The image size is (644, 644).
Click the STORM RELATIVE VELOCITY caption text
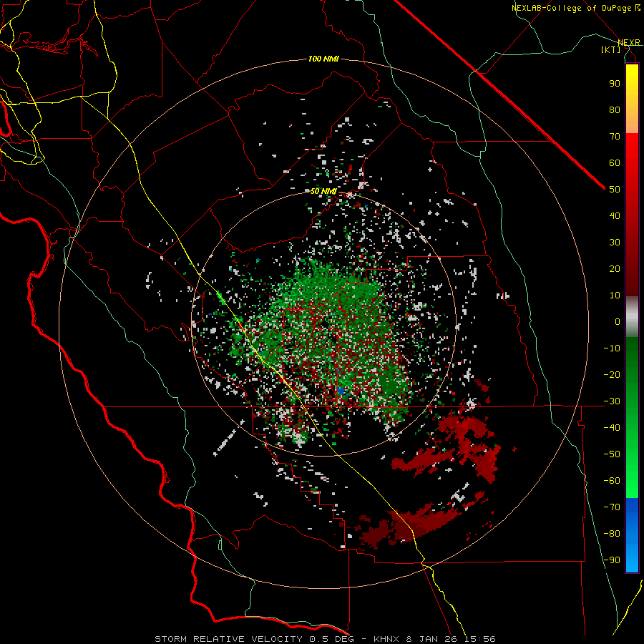228,639
